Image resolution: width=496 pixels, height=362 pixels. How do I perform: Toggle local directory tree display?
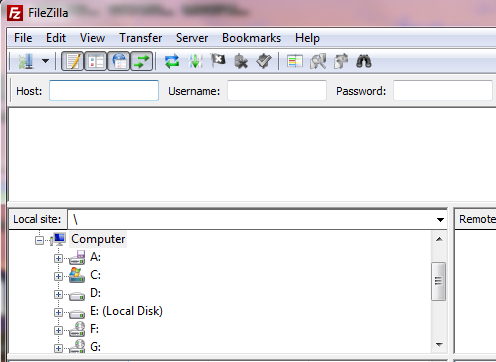[96, 61]
